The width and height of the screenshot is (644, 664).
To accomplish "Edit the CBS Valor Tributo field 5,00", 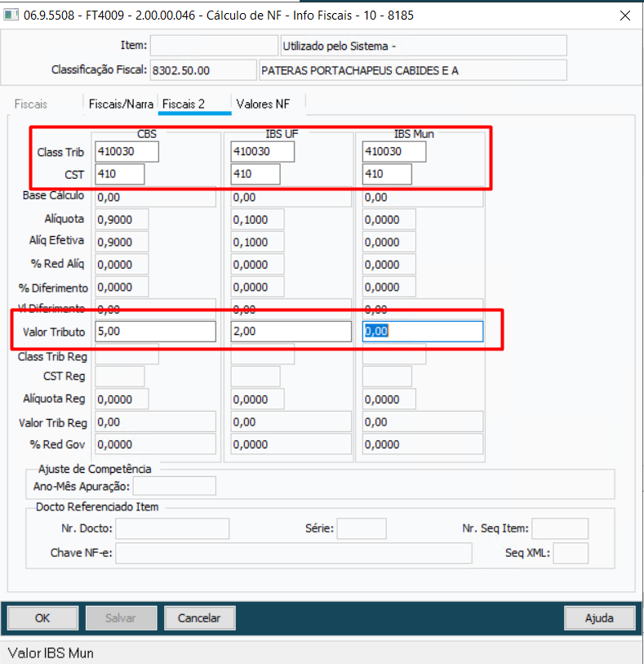I will click(155, 331).
